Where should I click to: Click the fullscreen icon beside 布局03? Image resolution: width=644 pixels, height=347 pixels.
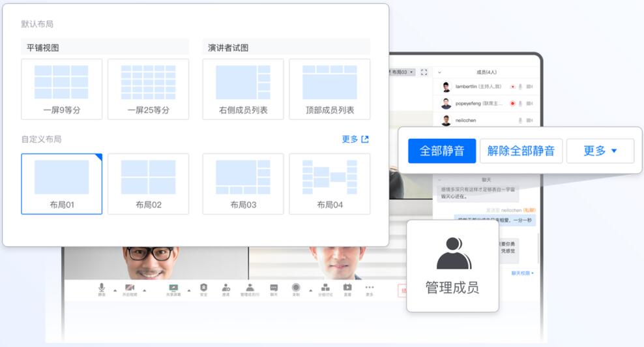424,72
